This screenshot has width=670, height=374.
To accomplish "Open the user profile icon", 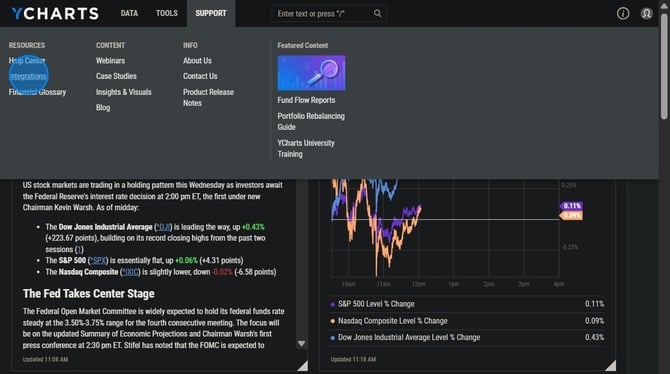I will click(x=646, y=14).
